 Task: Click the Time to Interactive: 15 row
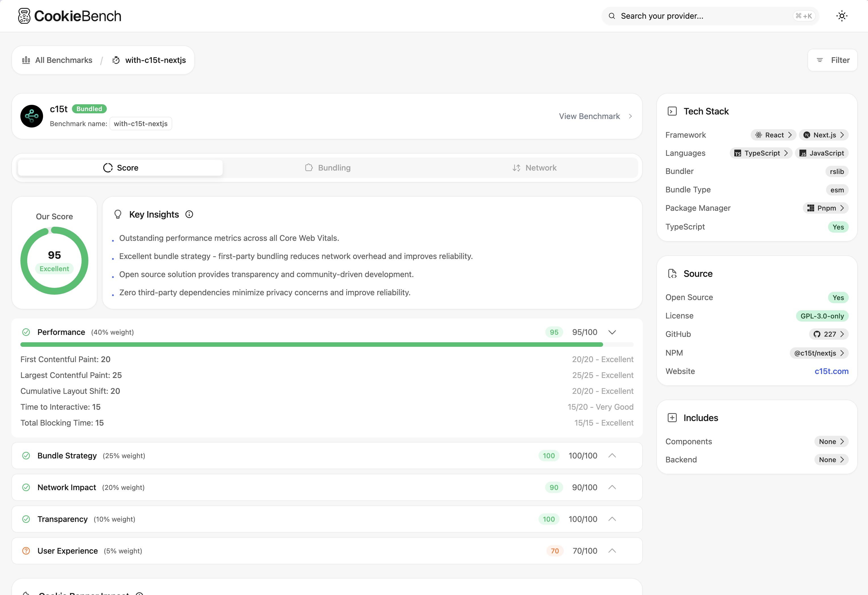(327, 407)
